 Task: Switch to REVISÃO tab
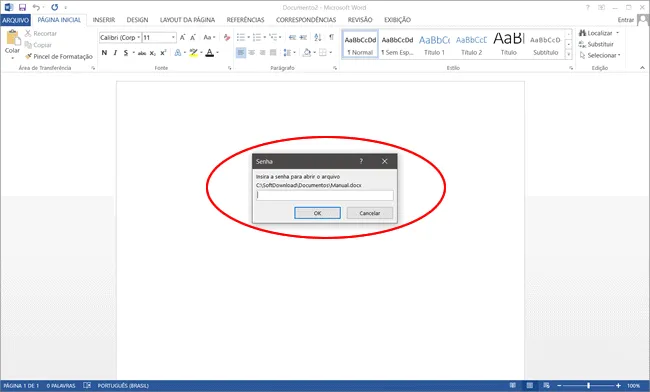(360, 20)
